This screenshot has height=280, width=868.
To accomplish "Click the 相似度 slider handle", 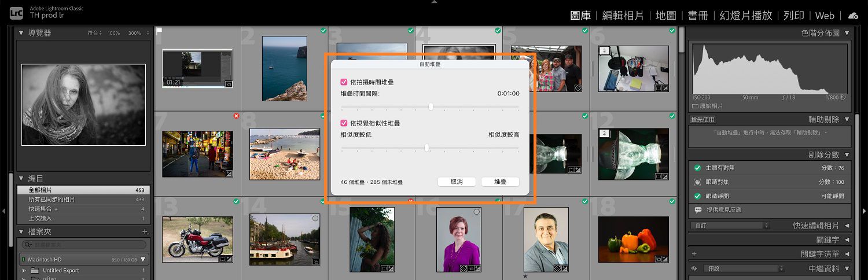I will click(426, 148).
